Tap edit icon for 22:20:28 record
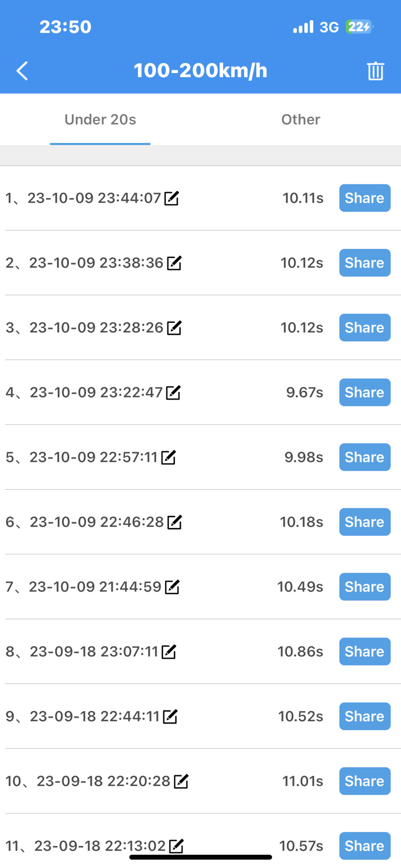Viewport: 401px width, 868px height. [181, 781]
